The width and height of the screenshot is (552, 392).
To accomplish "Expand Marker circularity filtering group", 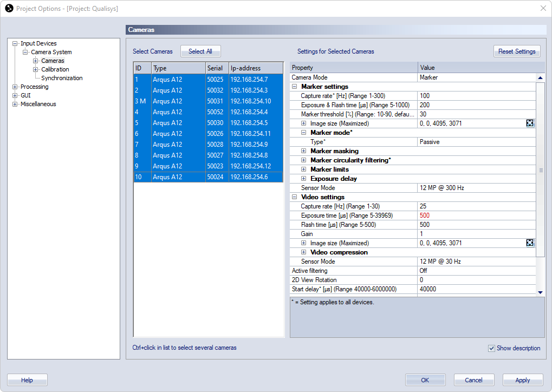I will [x=303, y=160].
